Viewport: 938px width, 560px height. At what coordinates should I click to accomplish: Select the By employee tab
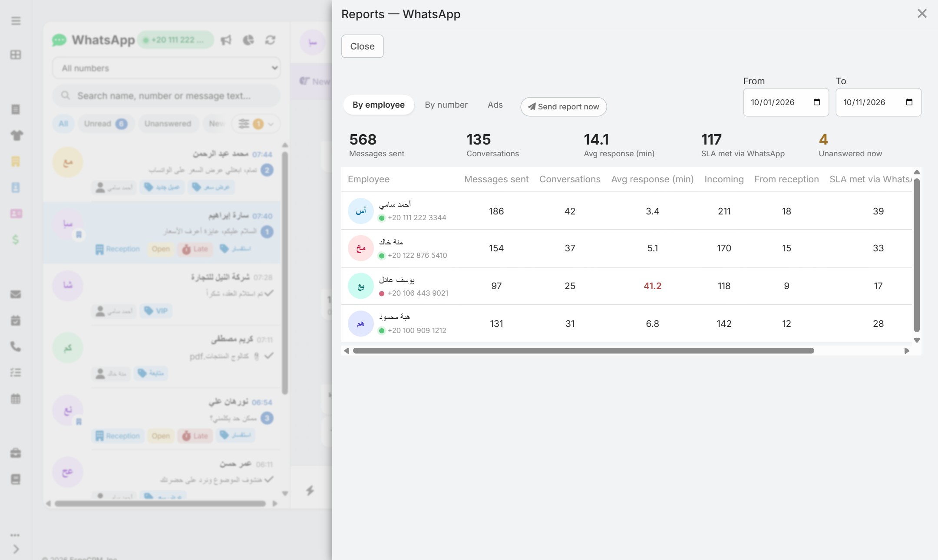click(378, 105)
